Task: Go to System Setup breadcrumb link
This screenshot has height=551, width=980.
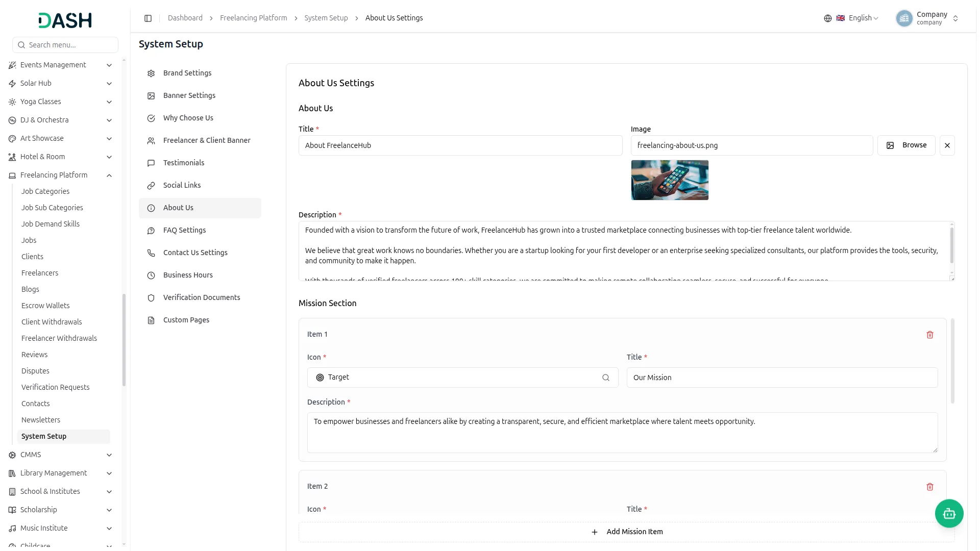Action: pyautogui.click(x=326, y=18)
